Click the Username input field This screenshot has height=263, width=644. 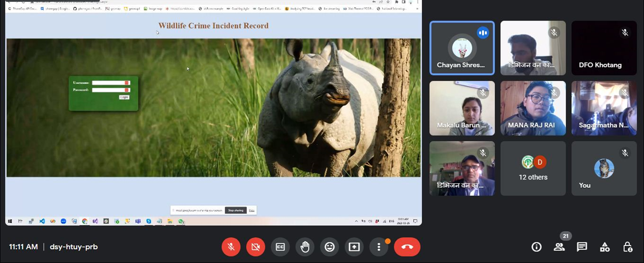pyautogui.click(x=110, y=83)
